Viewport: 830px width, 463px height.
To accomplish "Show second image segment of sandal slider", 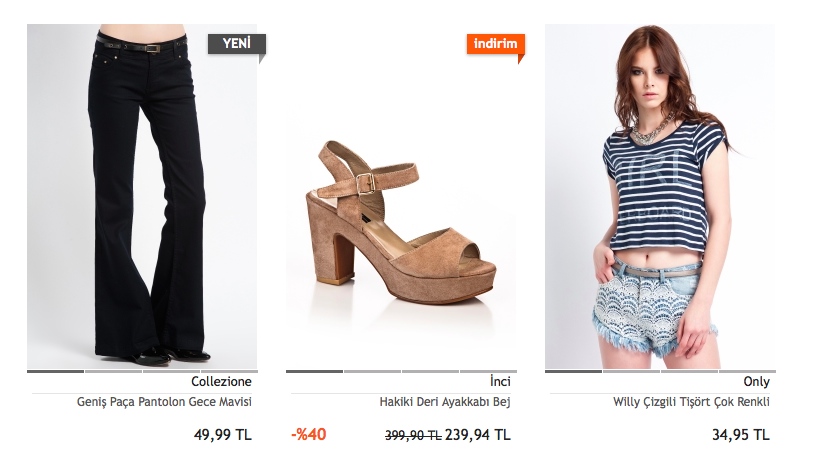I will [x=372, y=371].
